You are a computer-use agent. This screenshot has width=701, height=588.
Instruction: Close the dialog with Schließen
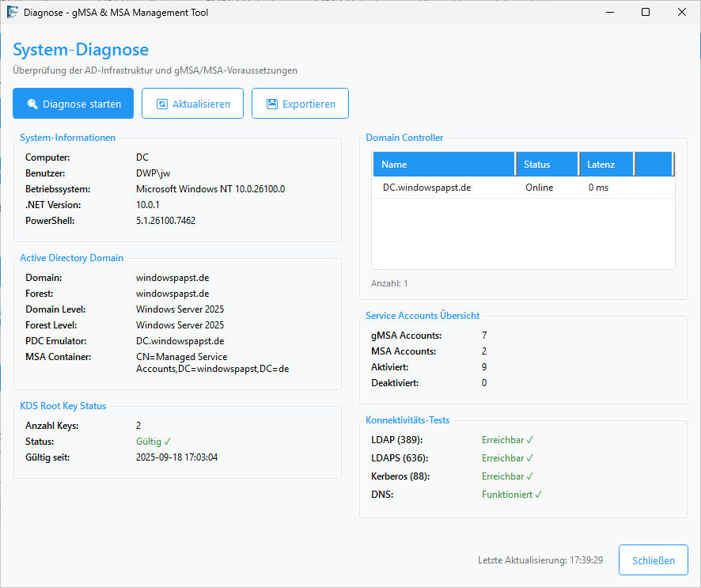(653, 560)
